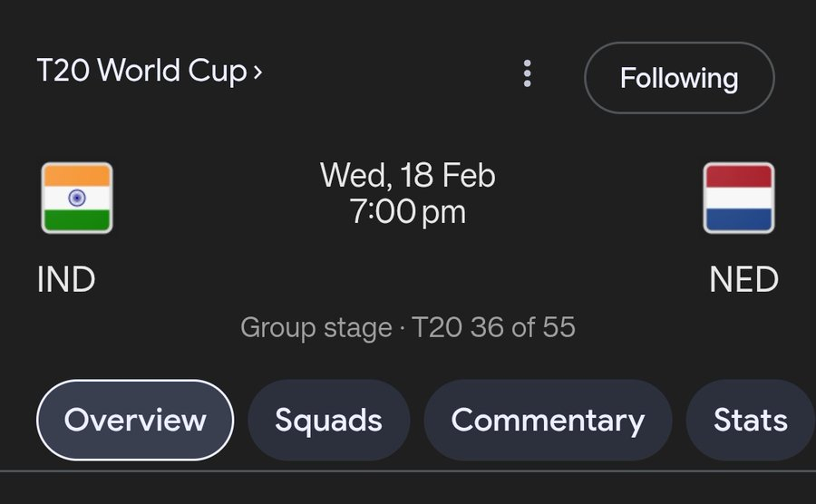Click the NED team name
The height and width of the screenshot is (504, 816).
pyautogui.click(x=743, y=280)
